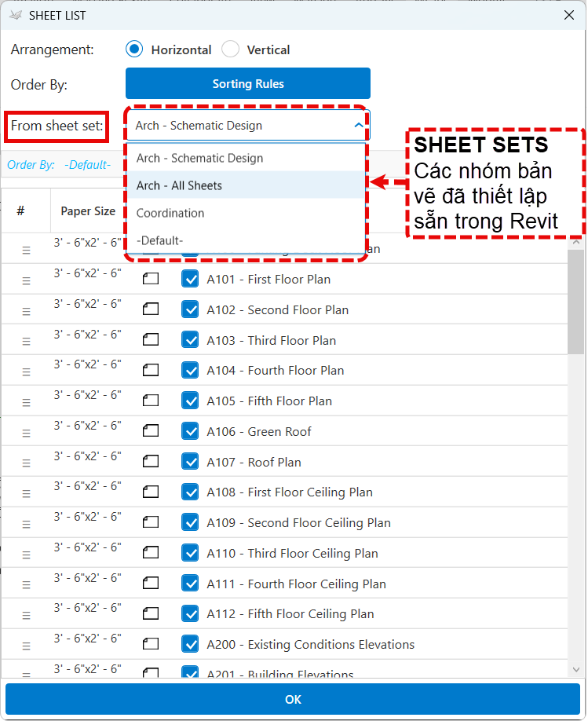Click sheet icon for A109 row
The height and width of the screenshot is (721, 588).
(x=151, y=522)
